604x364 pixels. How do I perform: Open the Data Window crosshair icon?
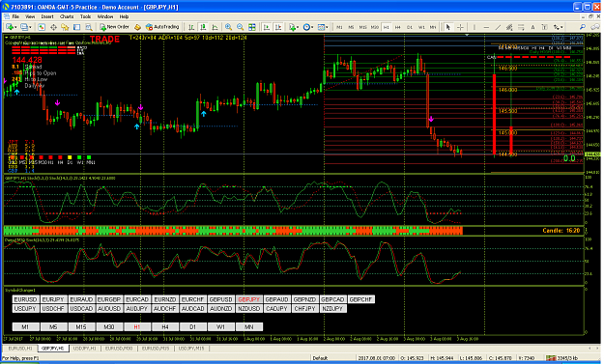click(x=53, y=27)
